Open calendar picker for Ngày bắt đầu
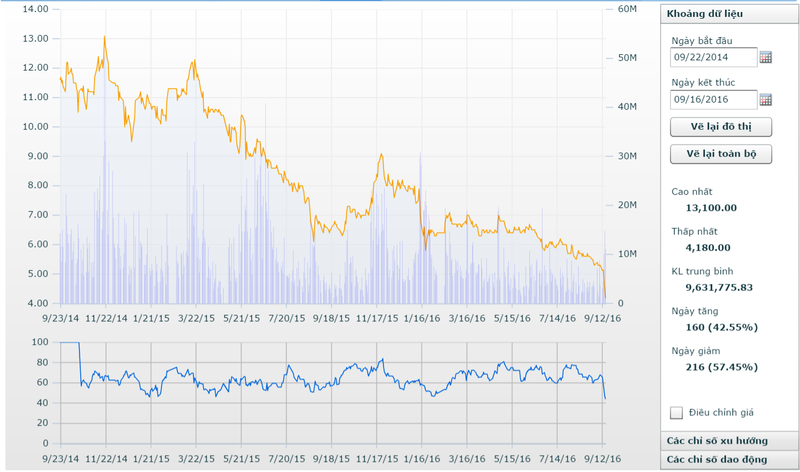 [766, 57]
